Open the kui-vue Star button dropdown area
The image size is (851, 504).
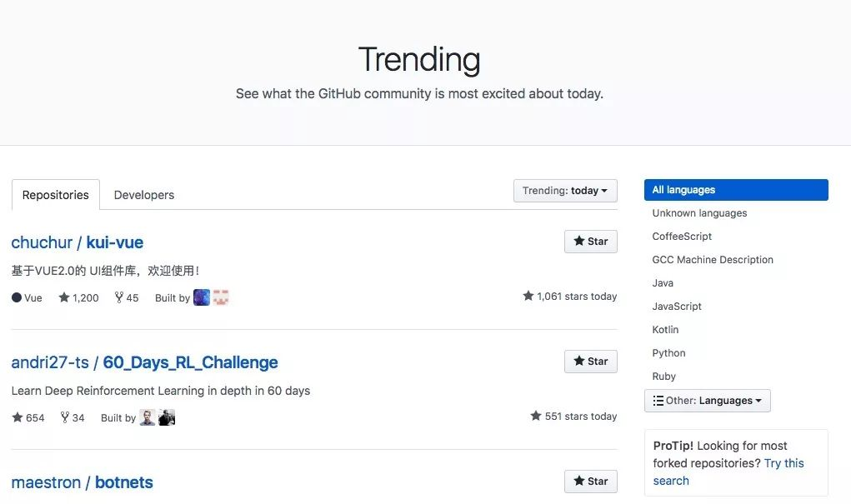point(591,242)
